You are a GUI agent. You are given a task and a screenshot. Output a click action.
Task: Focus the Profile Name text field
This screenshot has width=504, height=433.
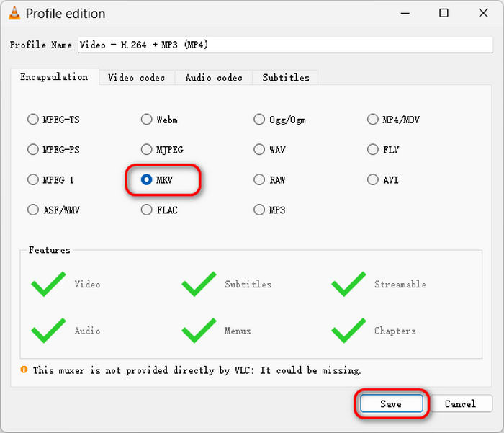click(285, 45)
